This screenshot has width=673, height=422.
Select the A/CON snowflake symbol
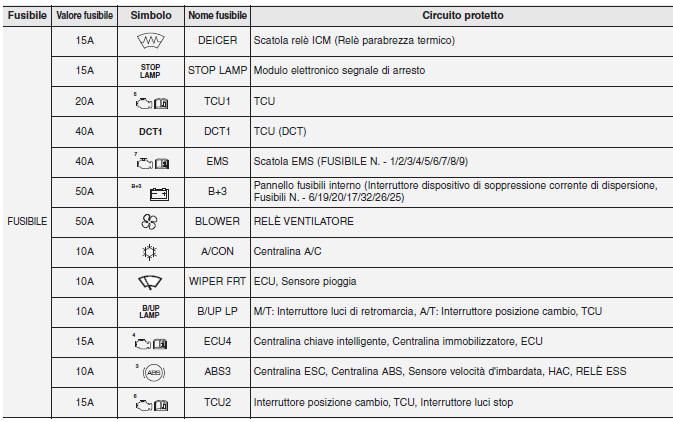click(150, 251)
